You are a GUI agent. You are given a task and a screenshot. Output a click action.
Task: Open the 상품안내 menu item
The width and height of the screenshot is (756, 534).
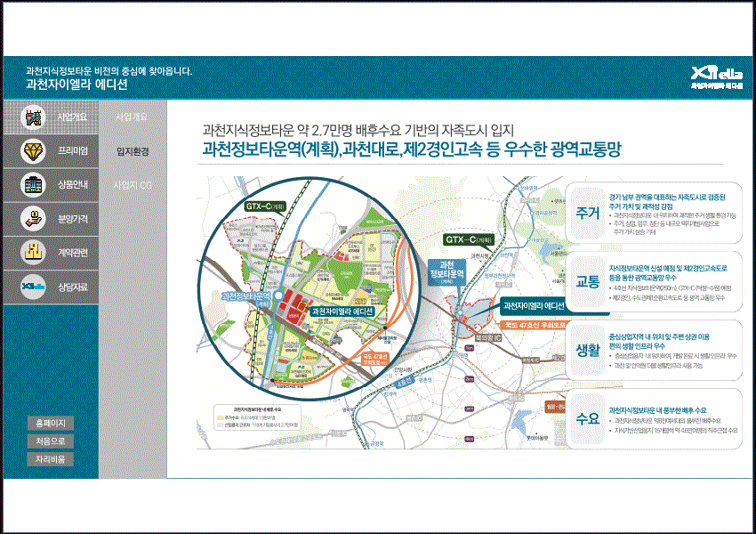tap(51, 185)
